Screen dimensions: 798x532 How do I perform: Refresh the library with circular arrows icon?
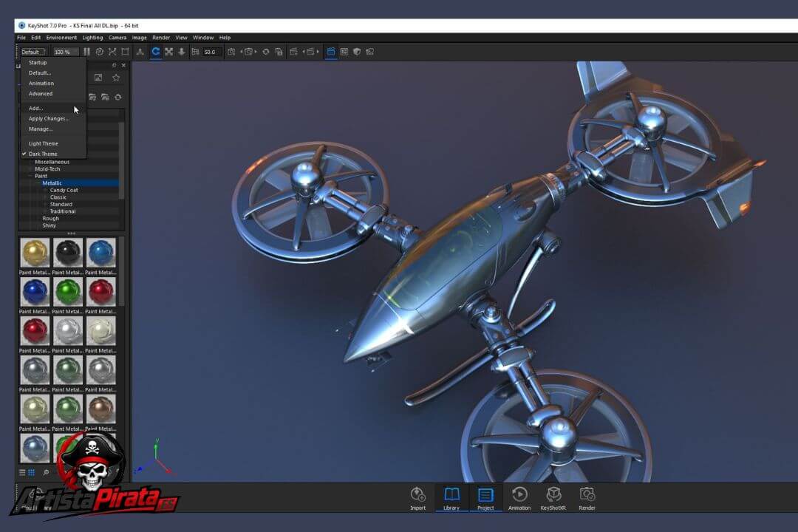[x=118, y=98]
